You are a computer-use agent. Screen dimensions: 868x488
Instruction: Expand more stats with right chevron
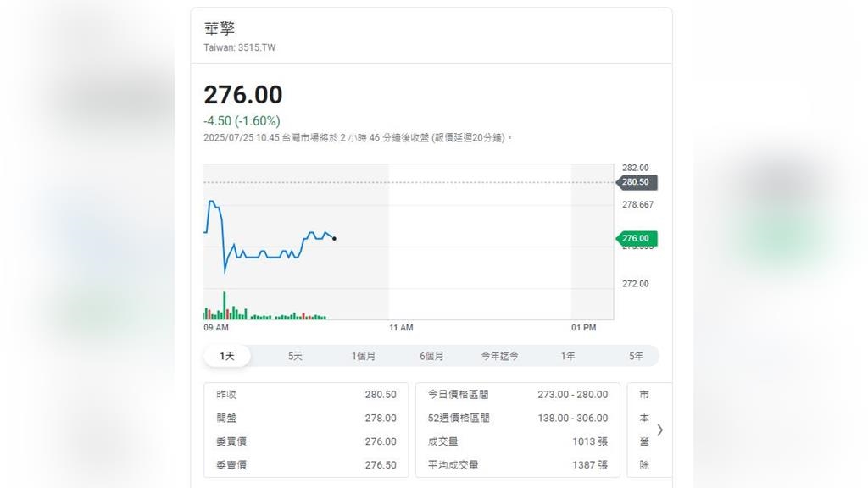point(659,430)
